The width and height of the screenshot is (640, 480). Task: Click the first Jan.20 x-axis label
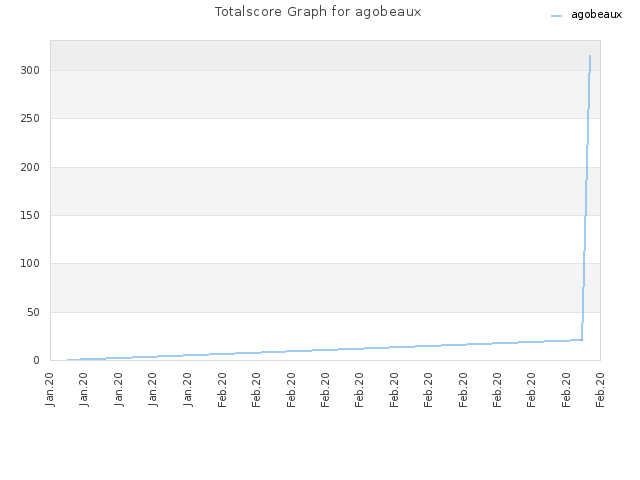pyautogui.click(x=50, y=389)
